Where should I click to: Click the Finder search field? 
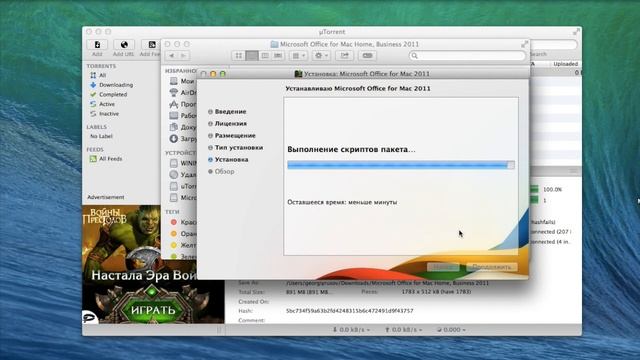[x=467, y=56]
